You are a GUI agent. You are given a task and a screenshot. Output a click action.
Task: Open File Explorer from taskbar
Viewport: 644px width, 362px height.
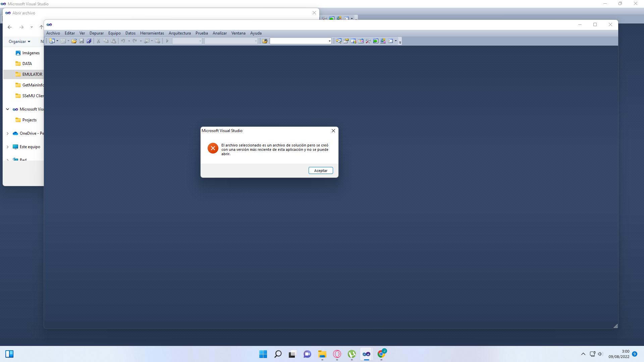click(x=322, y=354)
